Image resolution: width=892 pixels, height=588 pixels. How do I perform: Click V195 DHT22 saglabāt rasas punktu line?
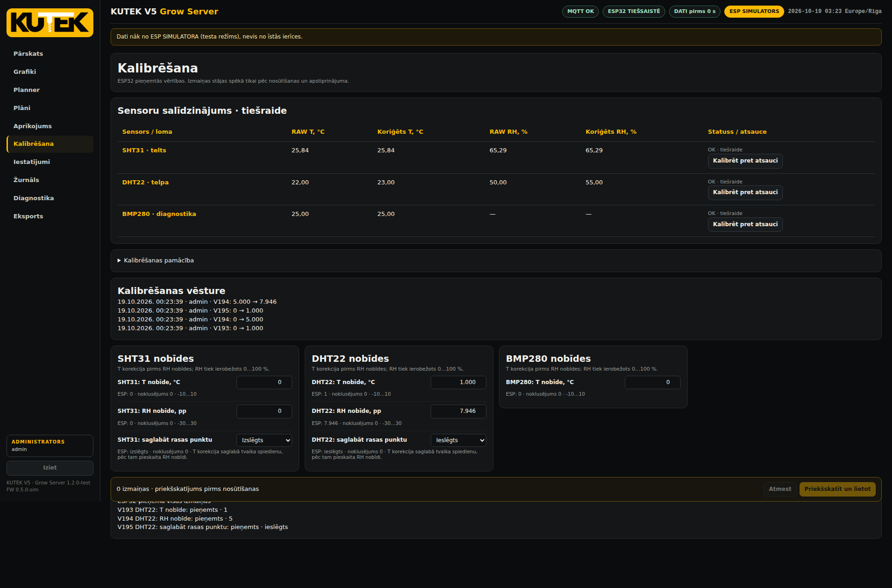[x=203, y=527]
